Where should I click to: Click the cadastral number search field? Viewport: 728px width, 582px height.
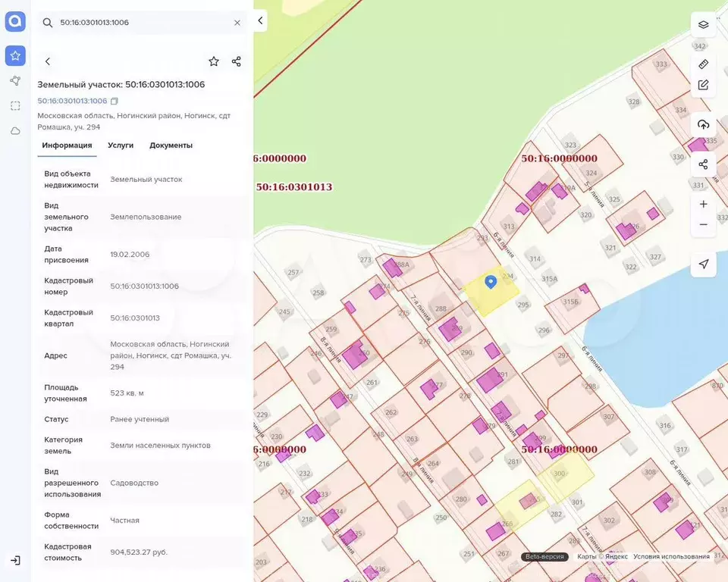coord(142,22)
